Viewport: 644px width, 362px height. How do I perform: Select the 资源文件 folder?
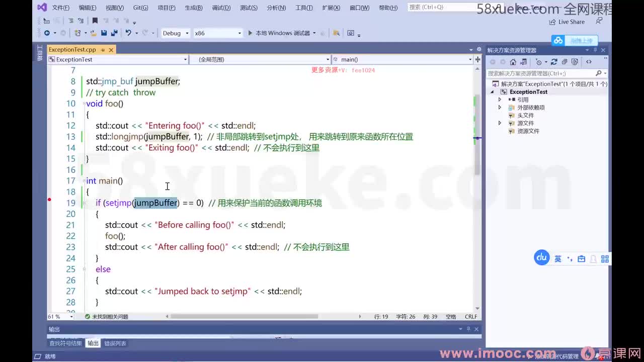pyautogui.click(x=528, y=131)
